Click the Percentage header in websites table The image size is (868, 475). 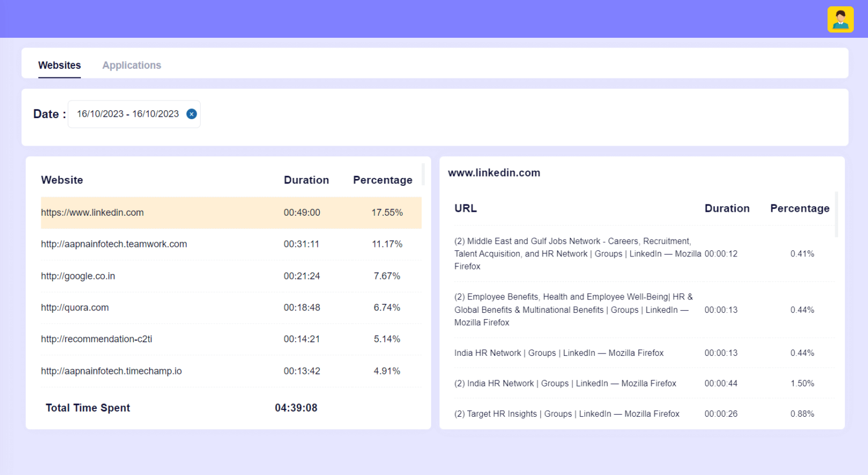(x=383, y=180)
